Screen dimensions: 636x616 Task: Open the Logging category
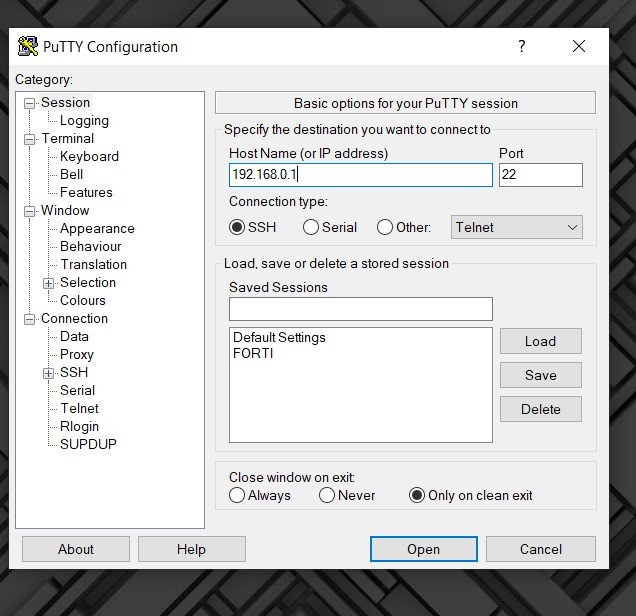tap(84, 120)
